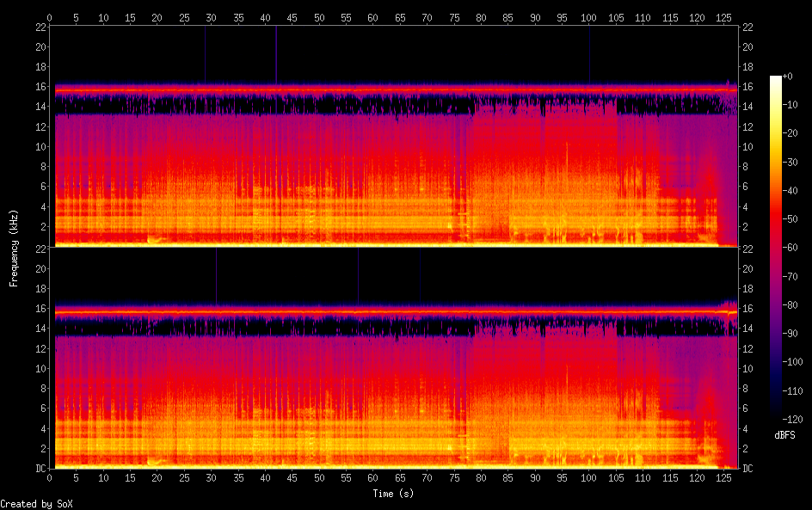Click '100' on the bottom time axis

588,478
